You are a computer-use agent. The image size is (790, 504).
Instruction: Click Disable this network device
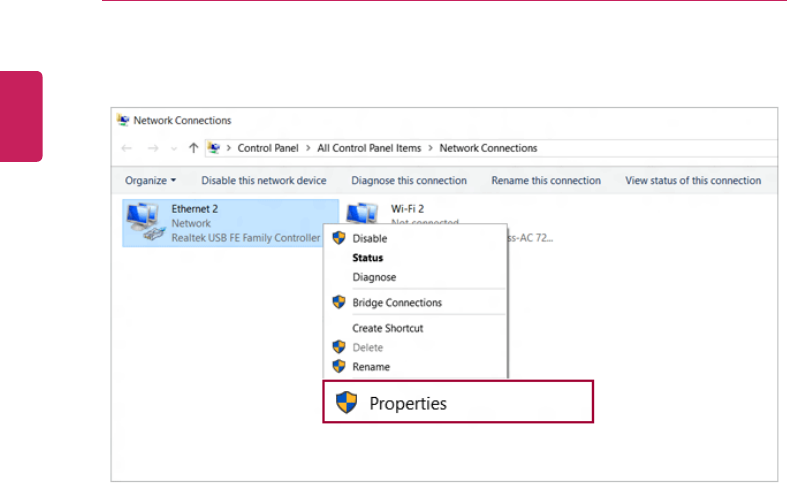(264, 180)
